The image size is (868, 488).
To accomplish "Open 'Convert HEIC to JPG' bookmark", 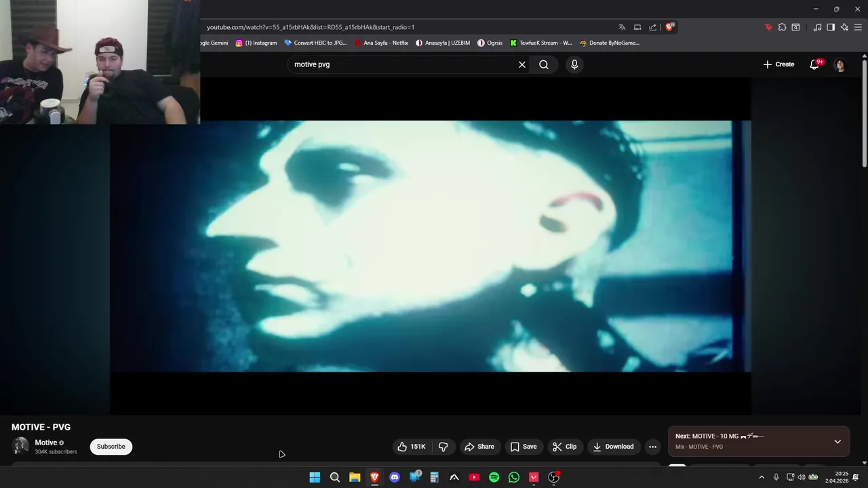I will click(315, 43).
